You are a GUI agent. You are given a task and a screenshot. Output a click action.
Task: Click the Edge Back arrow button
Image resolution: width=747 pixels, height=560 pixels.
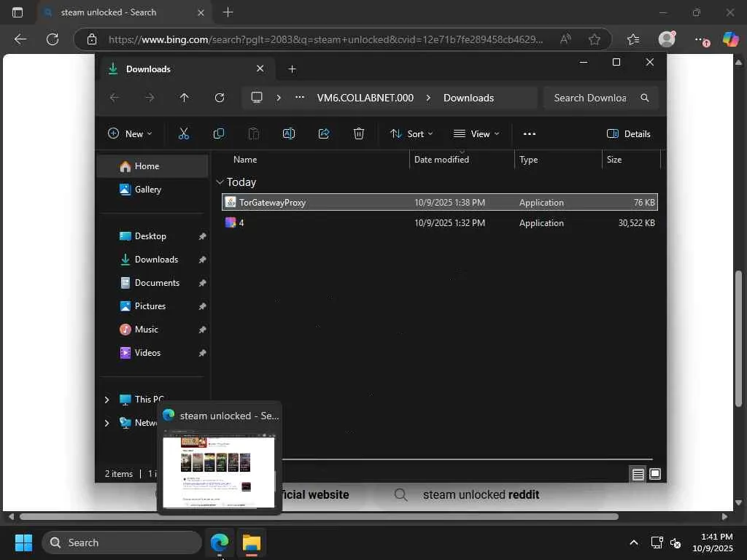pyautogui.click(x=20, y=39)
